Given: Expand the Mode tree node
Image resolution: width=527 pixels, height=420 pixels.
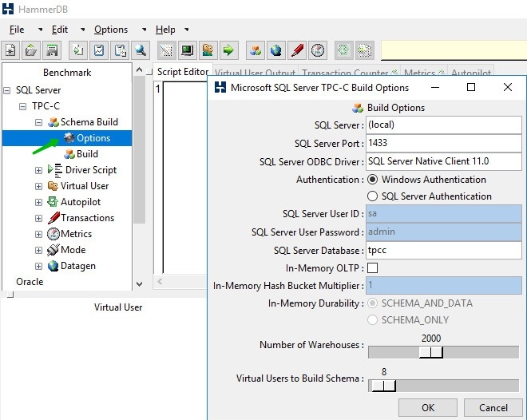Looking at the screenshot, I should pos(38,250).
